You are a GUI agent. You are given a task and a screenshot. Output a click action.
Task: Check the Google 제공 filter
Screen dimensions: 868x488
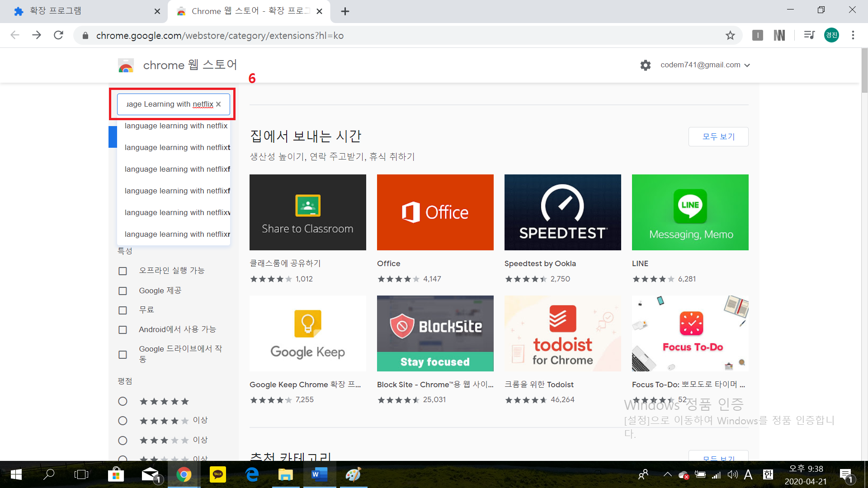coord(123,291)
